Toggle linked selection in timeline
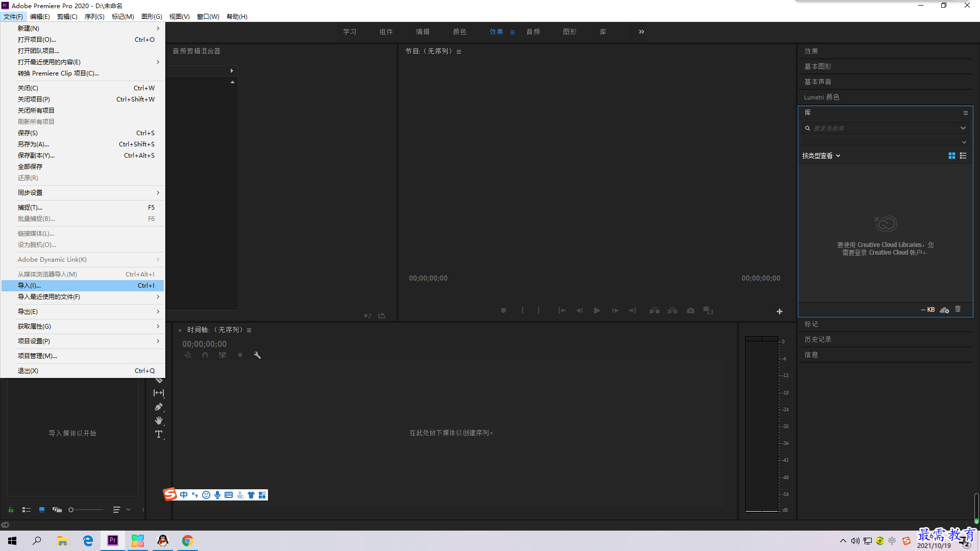 coord(223,355)
